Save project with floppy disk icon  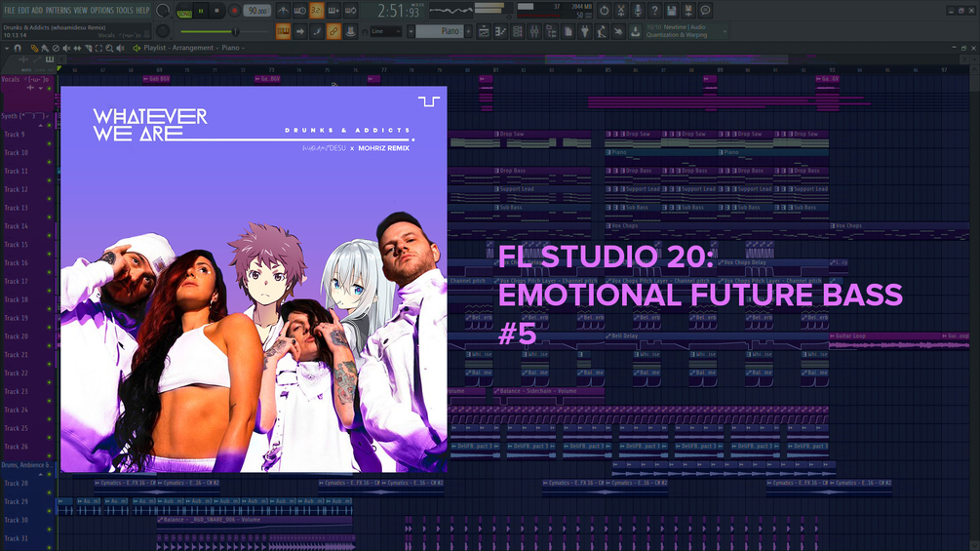671,11
